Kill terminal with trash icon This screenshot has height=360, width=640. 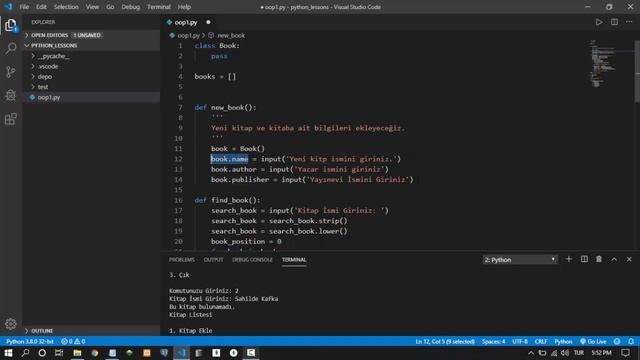point(599,259)
